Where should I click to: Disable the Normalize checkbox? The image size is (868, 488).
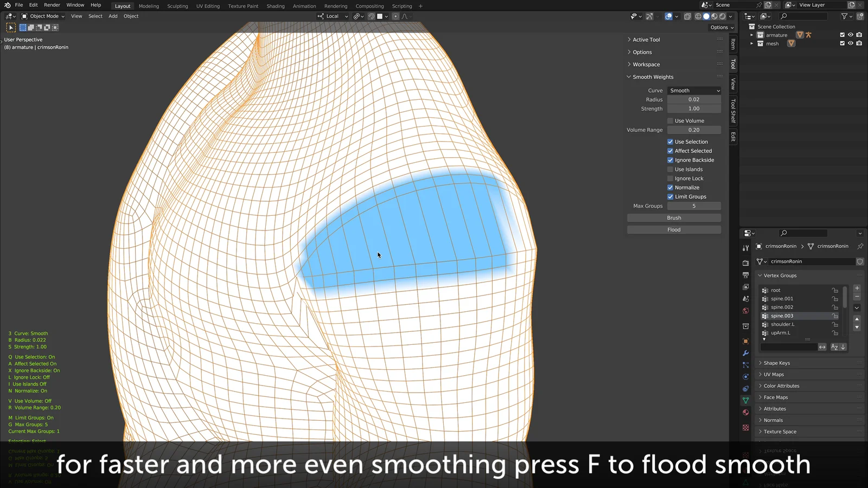pyautogui.click(x=671, y=187)
